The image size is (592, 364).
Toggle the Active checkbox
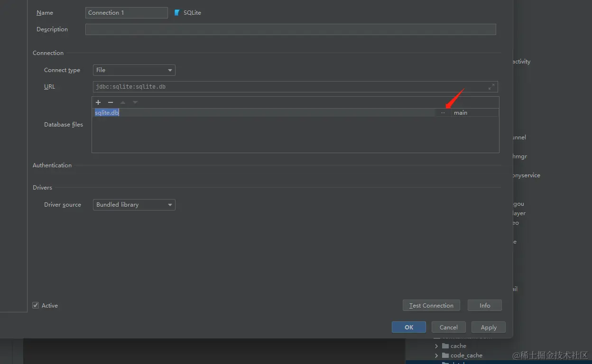[36, 305]
